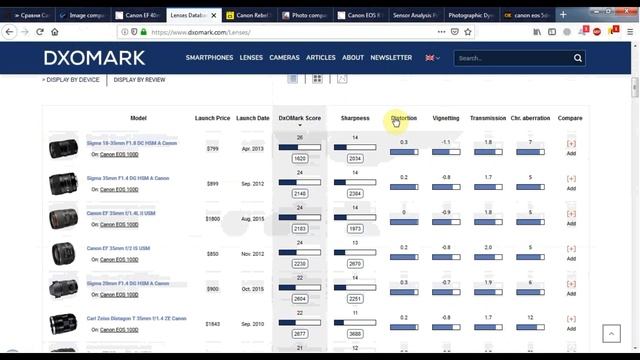
Task: Click the Sigma 18-35mm DxOMark score bar
Action: [300, 147]
